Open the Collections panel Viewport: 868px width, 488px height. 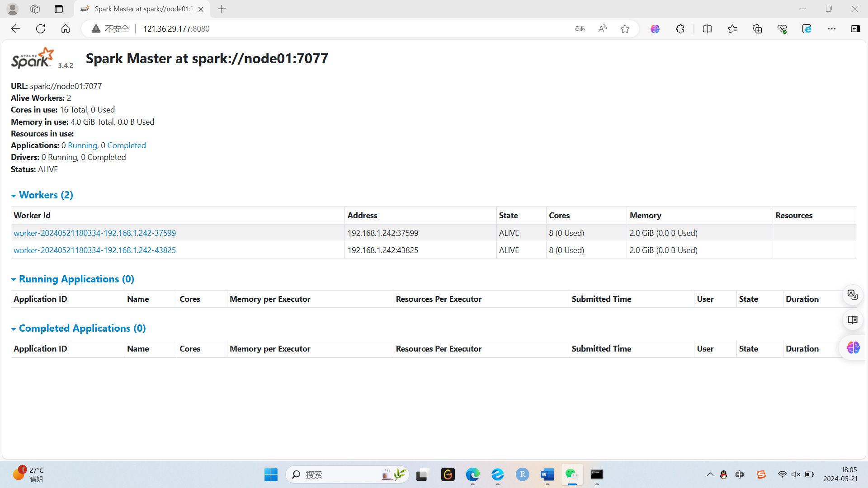757,29
